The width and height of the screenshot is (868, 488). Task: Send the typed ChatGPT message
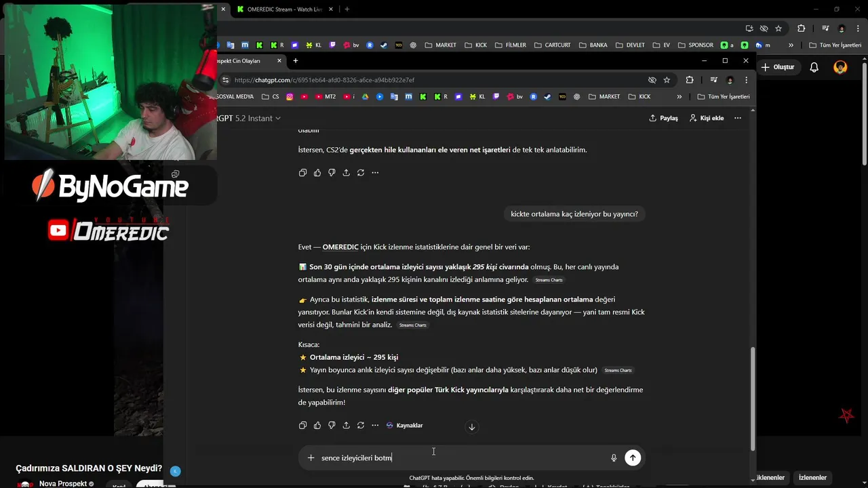[633, 457]
